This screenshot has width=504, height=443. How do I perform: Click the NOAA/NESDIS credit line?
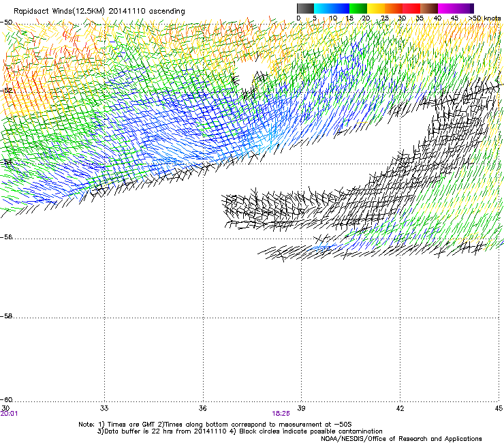(401, 439)
